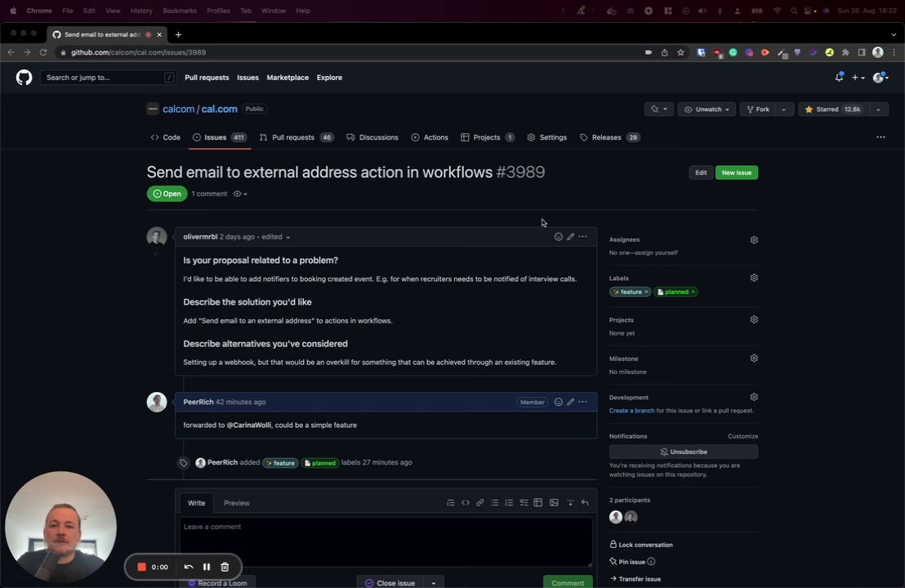Screen dimensions: 905x588
Task: Insert saved reply arrow icon
Action: [585, 502]
